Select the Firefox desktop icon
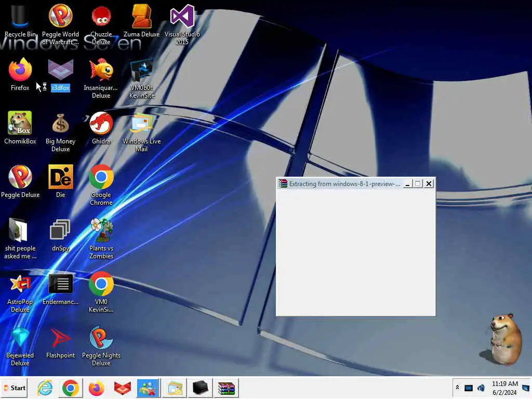Viewport: 532px width, 399px height. [x=20, y=75]
